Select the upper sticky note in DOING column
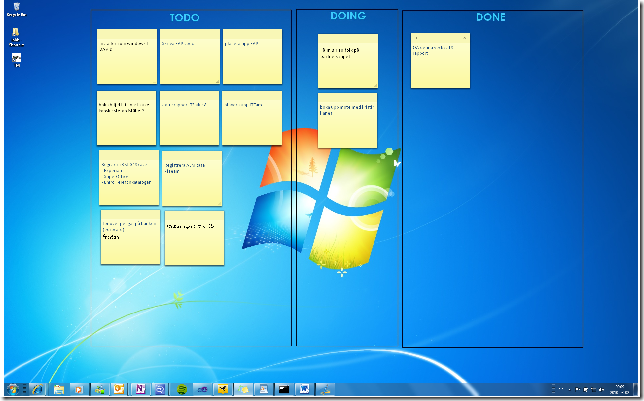644x401 pixels. tap(347, 62)
